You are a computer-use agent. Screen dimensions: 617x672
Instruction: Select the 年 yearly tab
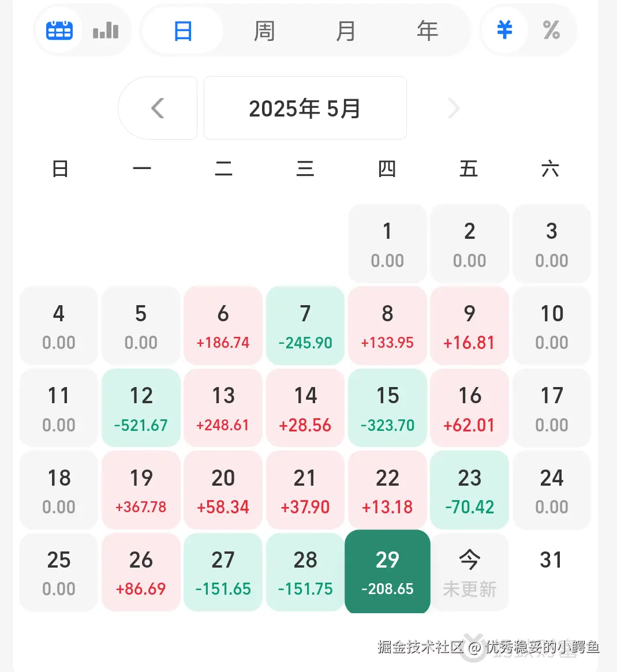pos(427,31)
